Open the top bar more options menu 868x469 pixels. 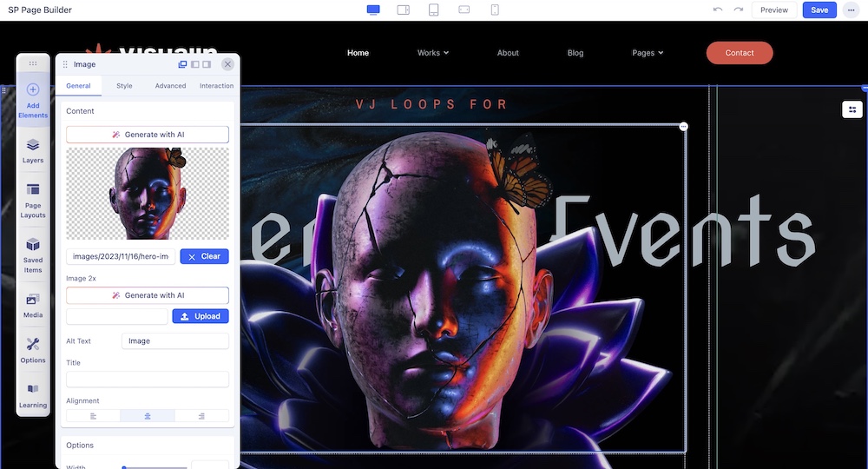tap(851, 10)
